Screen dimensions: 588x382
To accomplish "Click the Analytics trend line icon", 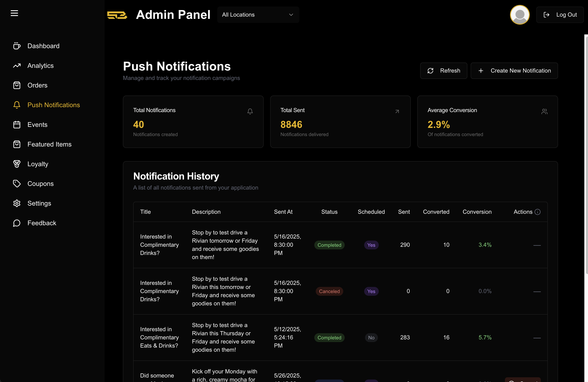I will (17, 66).
